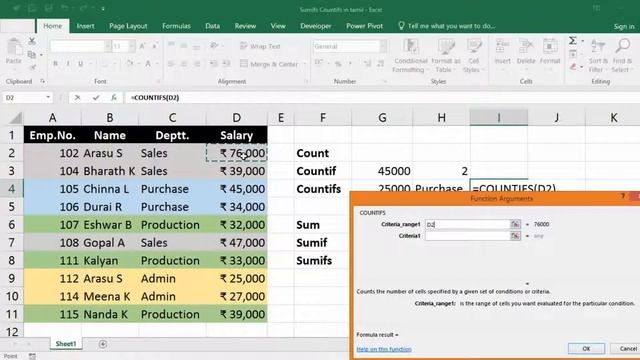The width and height of the screenshot is (640, 360).
Task: Open Clipboard group dialog launcher
Action: coord(42,81)
